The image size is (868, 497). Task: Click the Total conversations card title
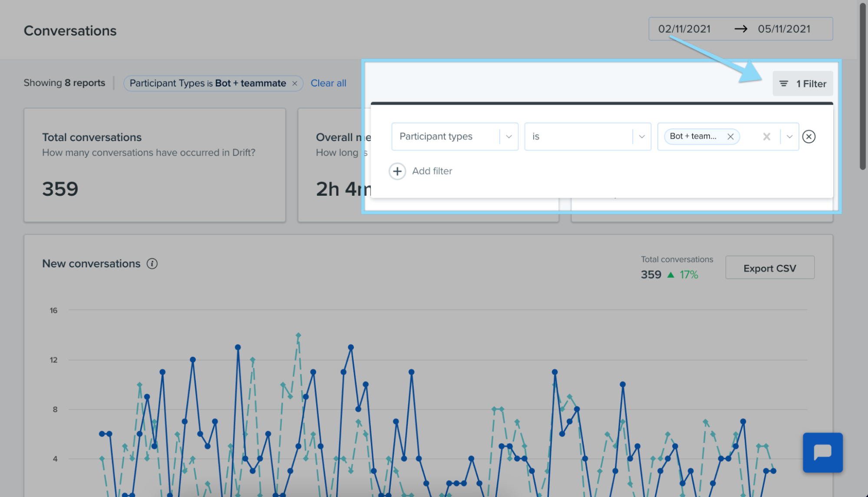click(x=92, y=137)
